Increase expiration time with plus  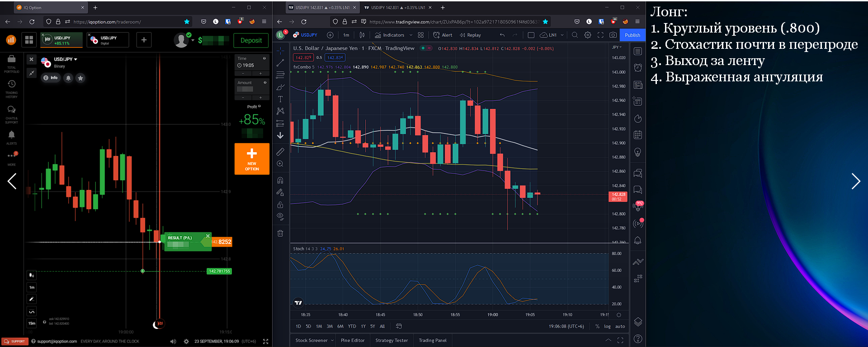(260, 73)
